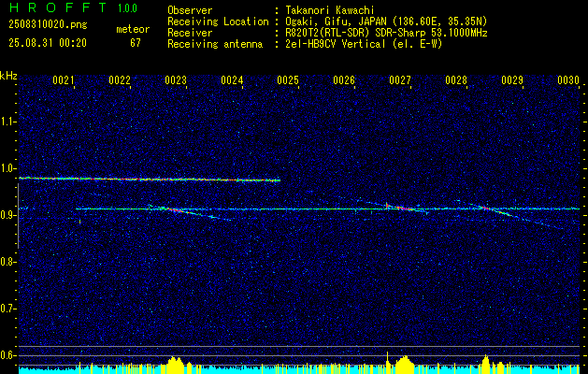Click the timestamp 25.08.31 00:20
Screen dimensions: 588x374
point(48,43)
